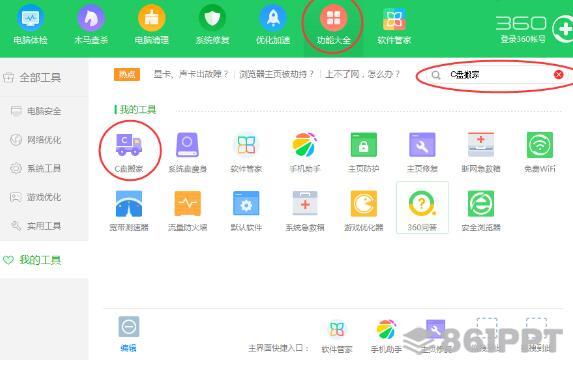Image resolution: width=573 pixels, height=365 pixels.
Task: Click the magnifier icon in the search box
Action: point(436,75)
